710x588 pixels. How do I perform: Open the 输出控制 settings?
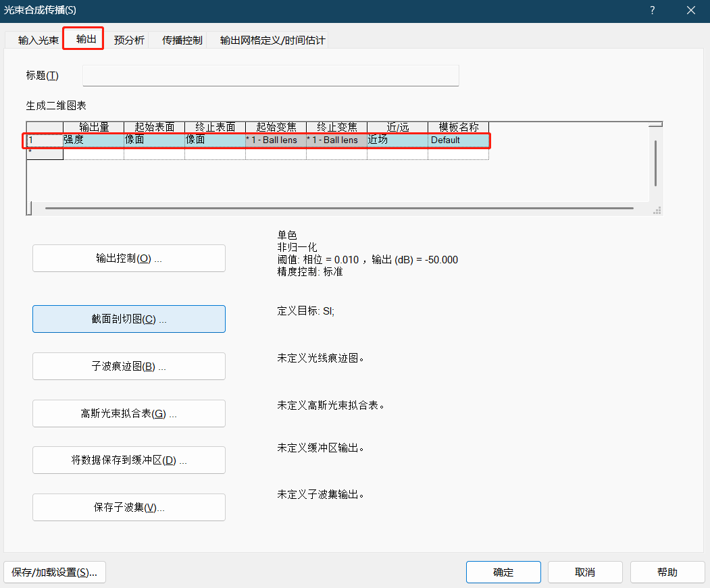click(128, 258)
